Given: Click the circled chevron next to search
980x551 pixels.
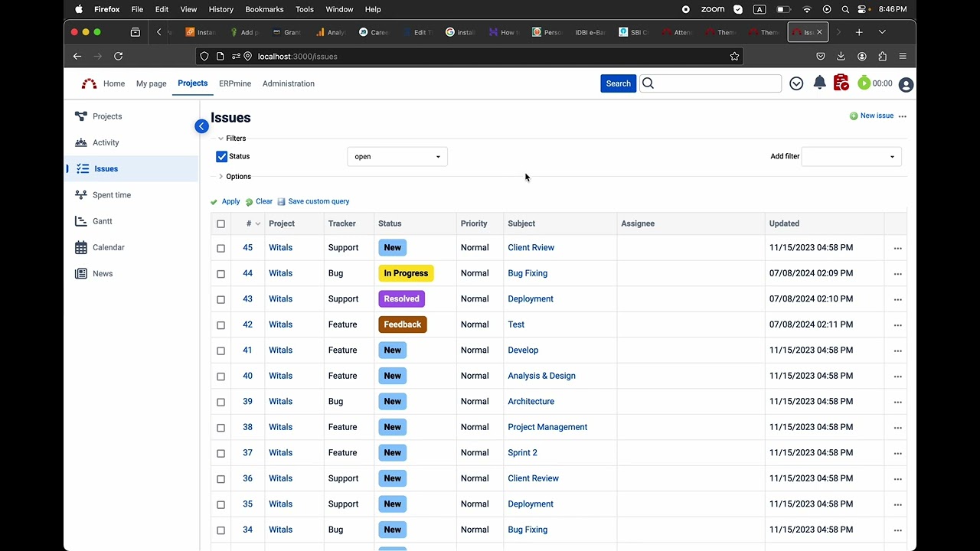Looking at the screenshot, I should click(x=796, y=83).
